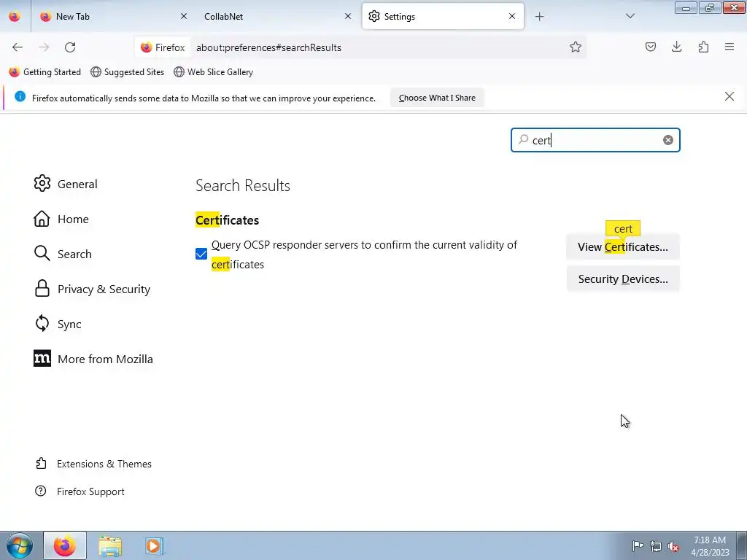The image size is (747, 560).
Task: Open Windows Explorer from taskbar
Action: (x=110, y=545)
